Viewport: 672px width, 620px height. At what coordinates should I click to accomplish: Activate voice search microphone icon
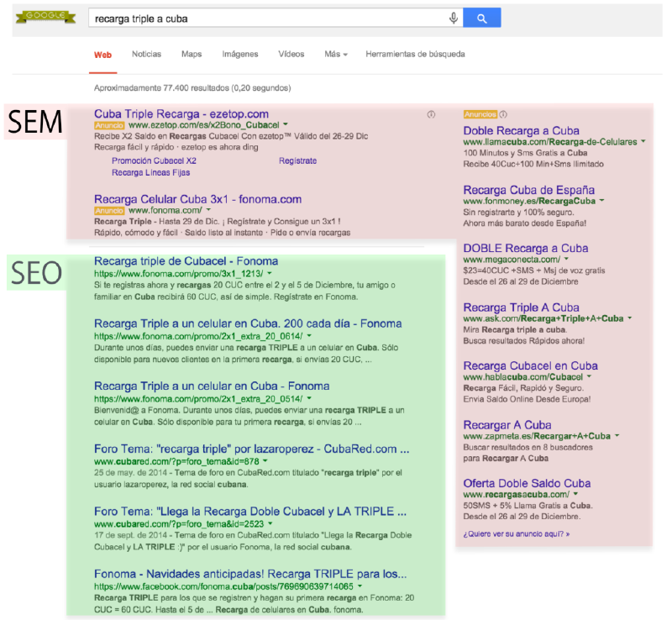[x=454, y=18]
